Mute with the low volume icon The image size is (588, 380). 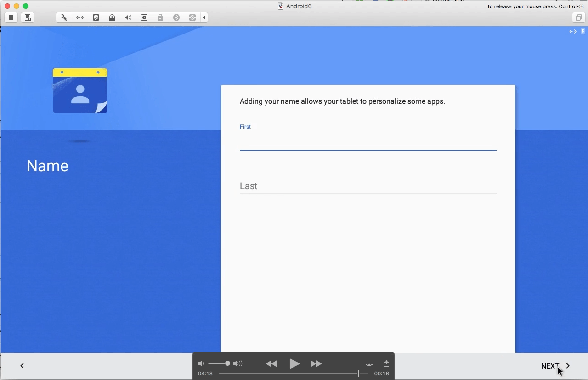coord(201,363)
